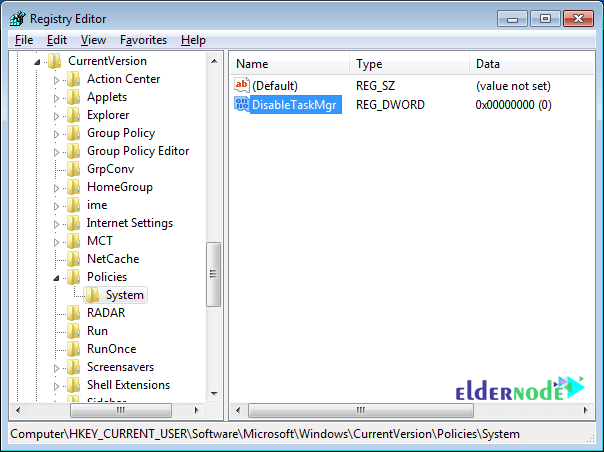
Task: Collapse the CurrentVersion tree node
Action: point(37,62)
